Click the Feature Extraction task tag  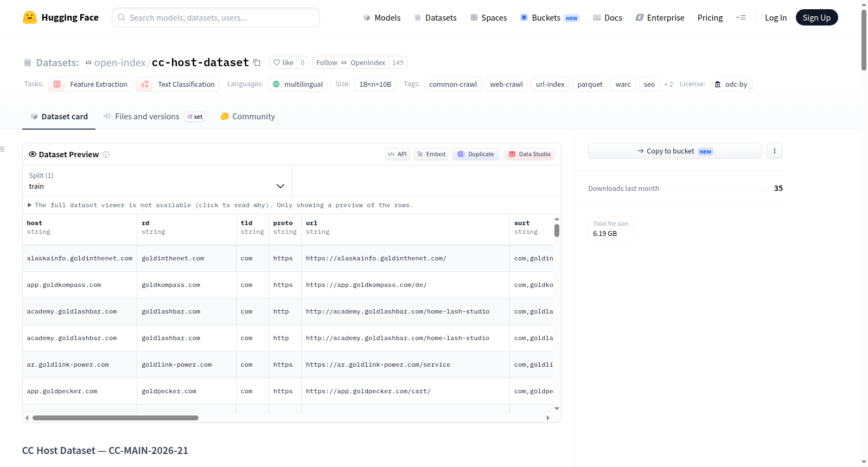click(90, 84)
